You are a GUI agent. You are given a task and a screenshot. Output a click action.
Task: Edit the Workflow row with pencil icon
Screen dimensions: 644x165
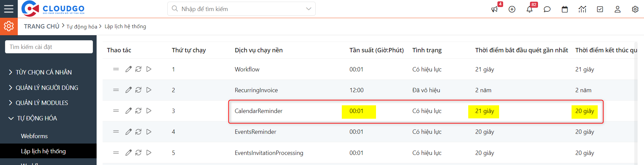(x=128, y=69)
